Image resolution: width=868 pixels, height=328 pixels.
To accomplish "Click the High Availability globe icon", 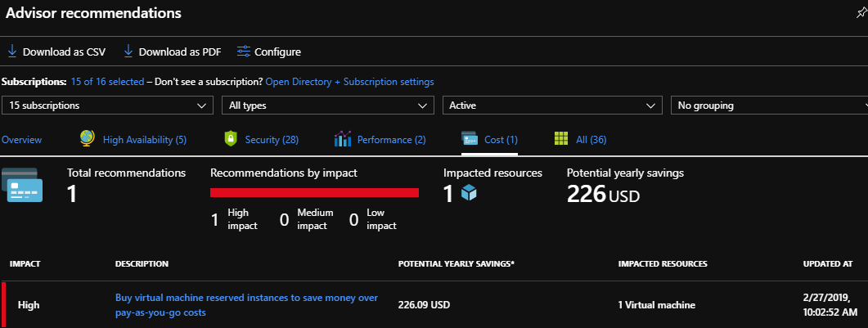I will (x=88, y=139).
